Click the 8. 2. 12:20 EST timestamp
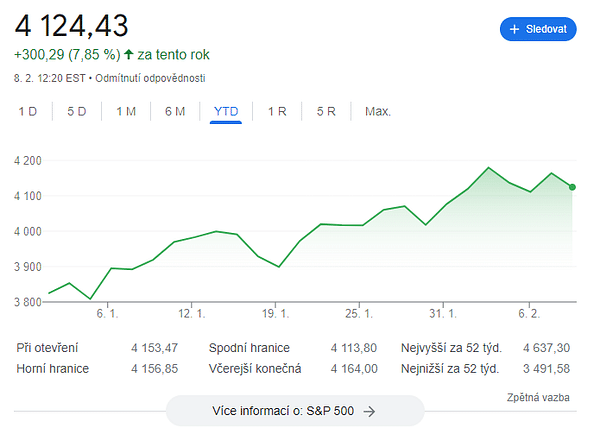Screen dimensions: 600x433 pyautogui.click(x=49, y=78)
